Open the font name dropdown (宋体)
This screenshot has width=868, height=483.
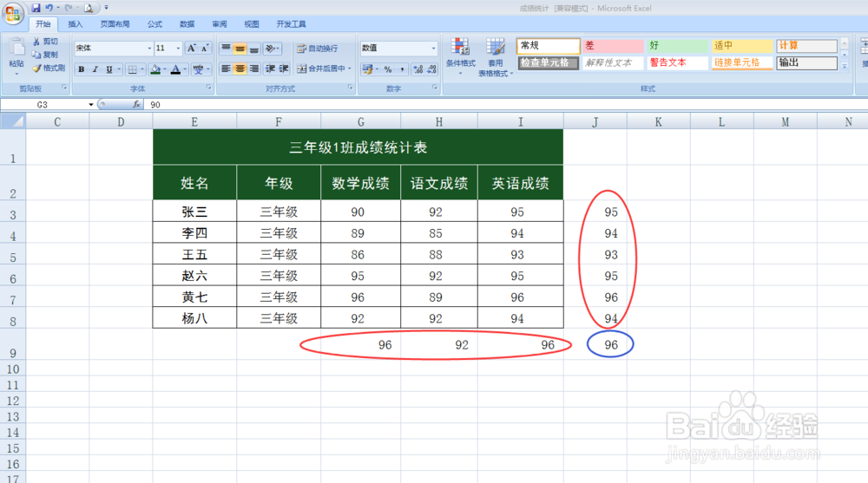pyautogui.click(x=149, y=49)
